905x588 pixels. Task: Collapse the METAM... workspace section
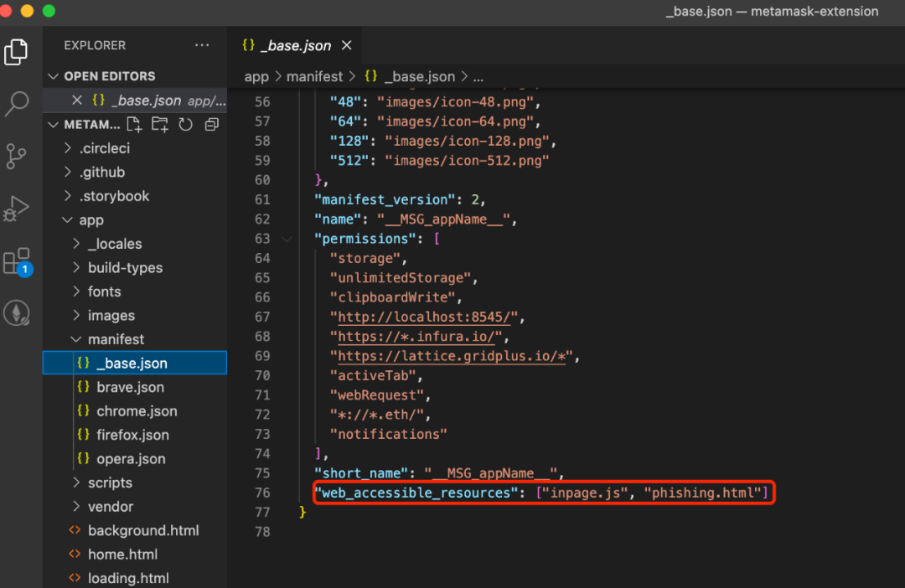point(54,125)
